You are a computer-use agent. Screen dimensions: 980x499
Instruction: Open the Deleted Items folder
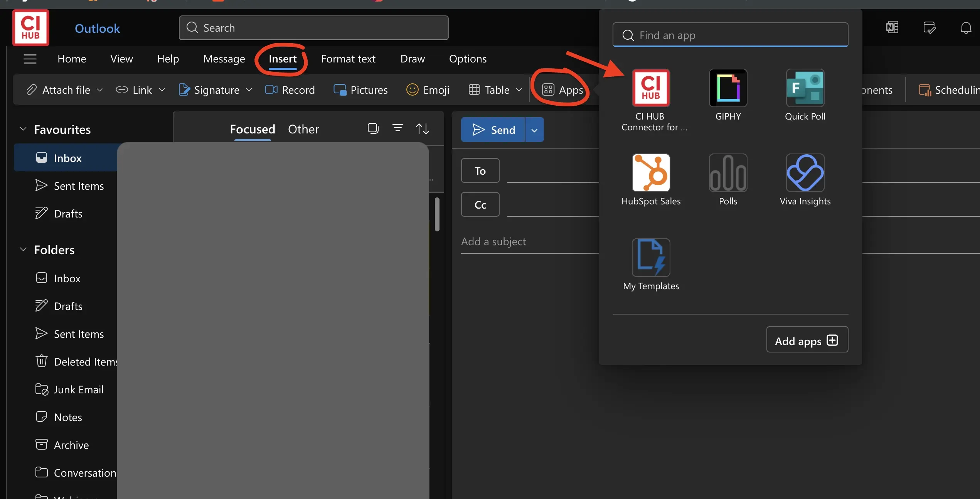click(76, 361)
